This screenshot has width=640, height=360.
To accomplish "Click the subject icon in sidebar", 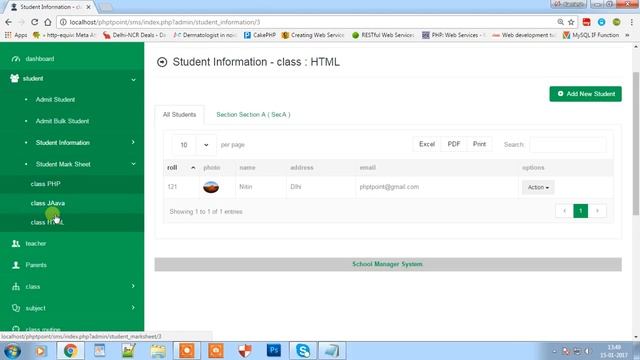I will (x=16, y=308).
